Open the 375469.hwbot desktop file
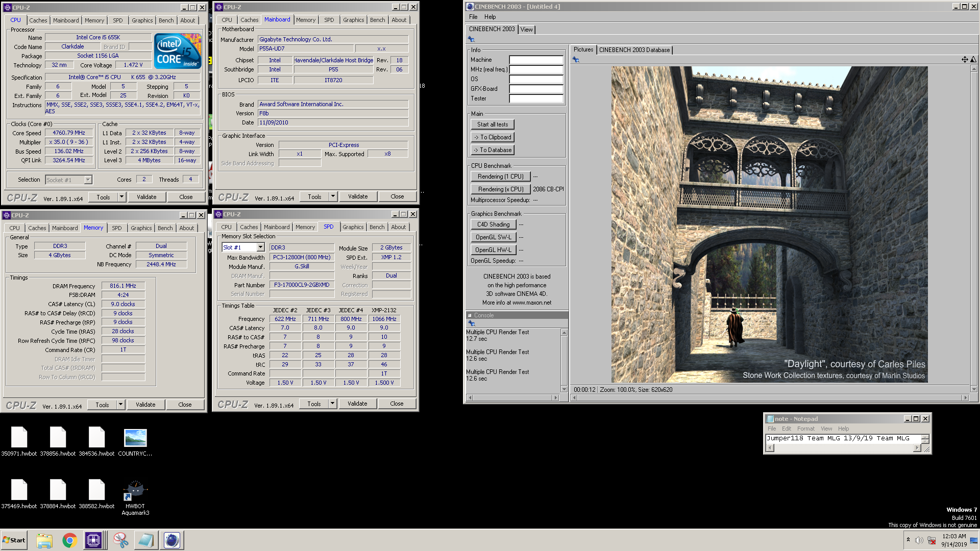Image resolution: width=980 pixels, height=551 pixels. coord(19,494)
